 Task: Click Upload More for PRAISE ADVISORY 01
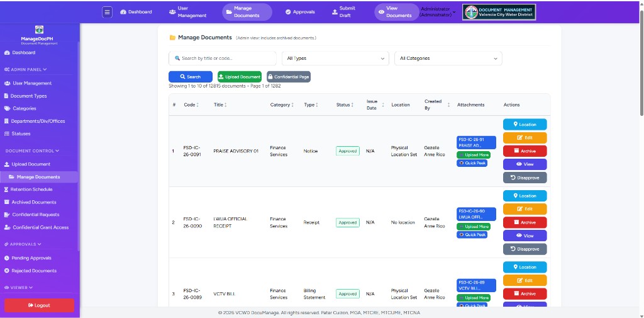coord(474,155)
